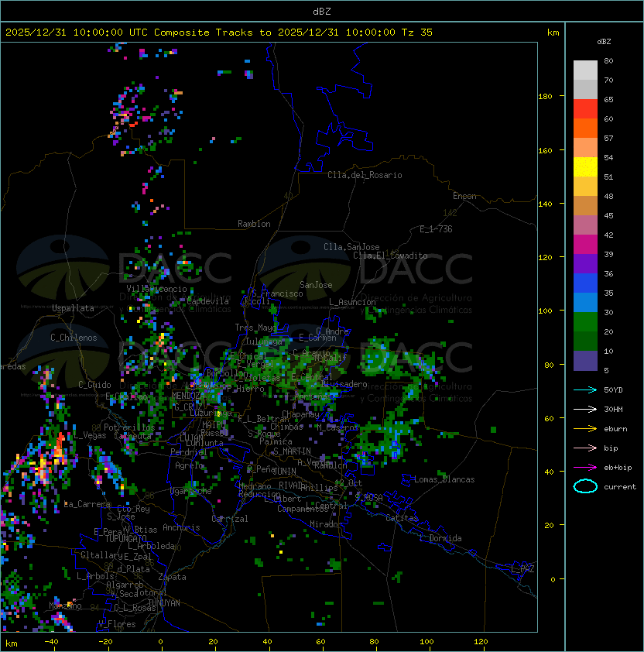Viewport: 644px width, 652px height.
Task: Click the 'L_Asuncion' map label
Action: 352,302
